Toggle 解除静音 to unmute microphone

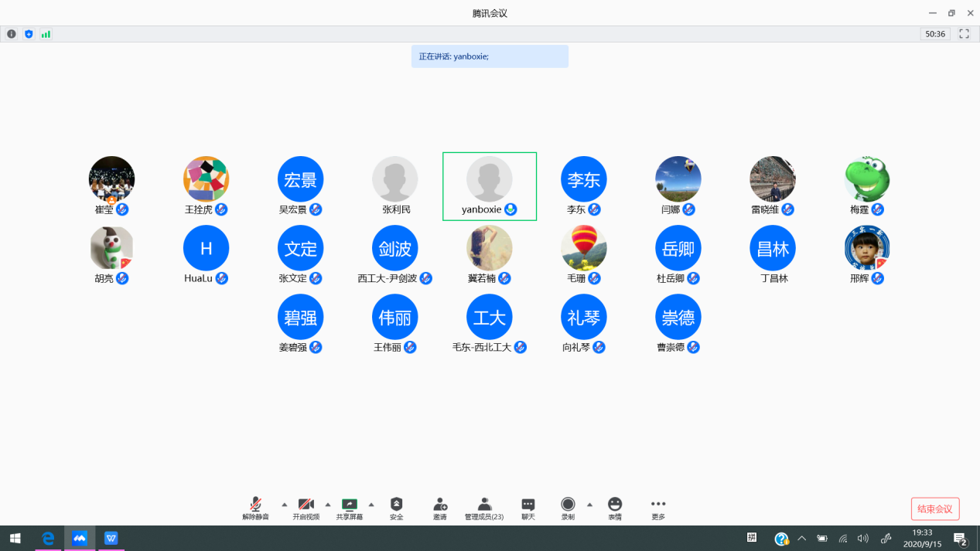(255, 508)
